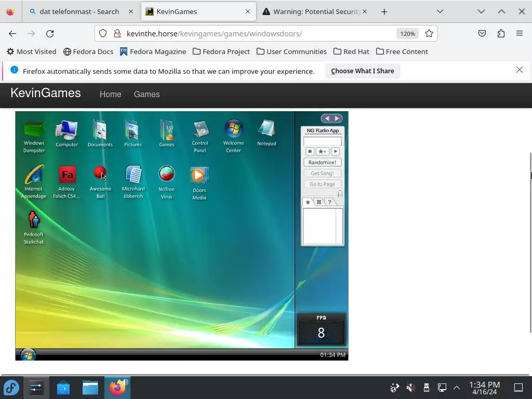
Task: Launch Microhard Jibberish icon
Action: coord(134,182)
